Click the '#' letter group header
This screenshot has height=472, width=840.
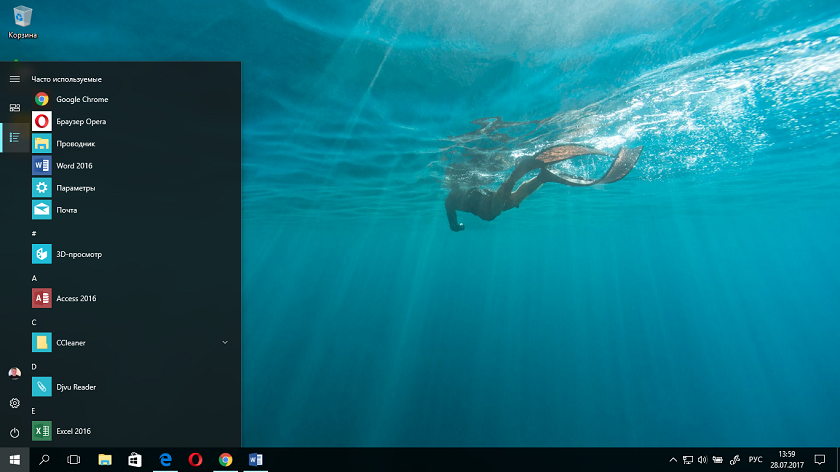pos(34,234)
